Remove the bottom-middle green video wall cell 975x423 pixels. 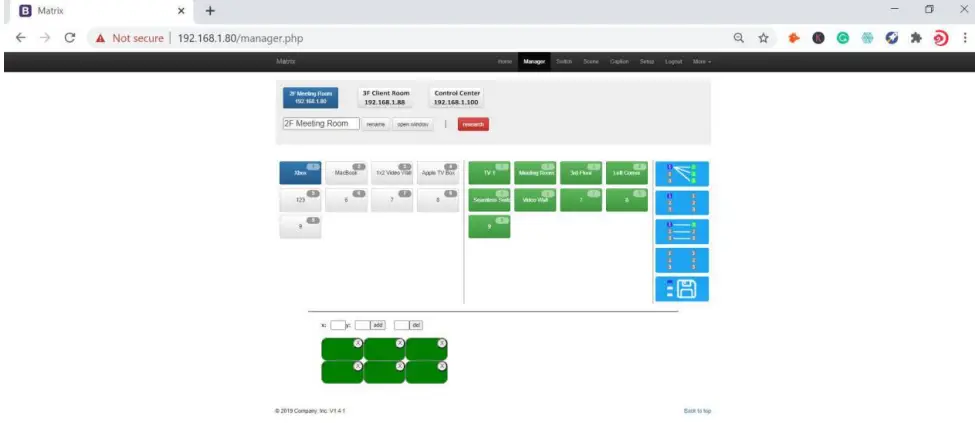point(400,366)
